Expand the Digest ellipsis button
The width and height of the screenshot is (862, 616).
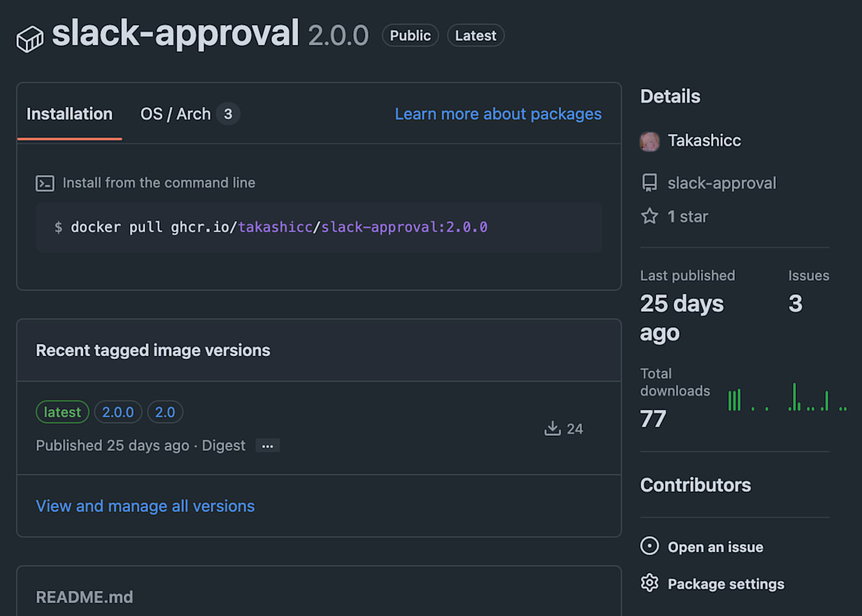pyautogui.click(x=267, y=446)
